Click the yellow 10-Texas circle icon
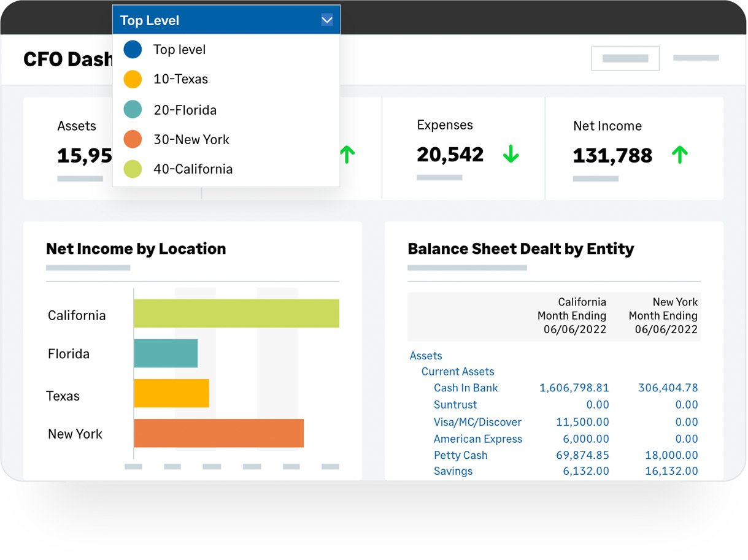Viewport: 748px width, 560px height. pyautogui.click(x=133, y=79)
